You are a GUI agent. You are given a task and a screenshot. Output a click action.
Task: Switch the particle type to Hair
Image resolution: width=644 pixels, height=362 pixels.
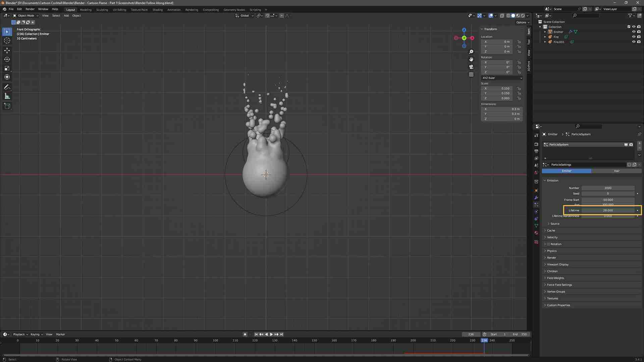coord(616,171)
